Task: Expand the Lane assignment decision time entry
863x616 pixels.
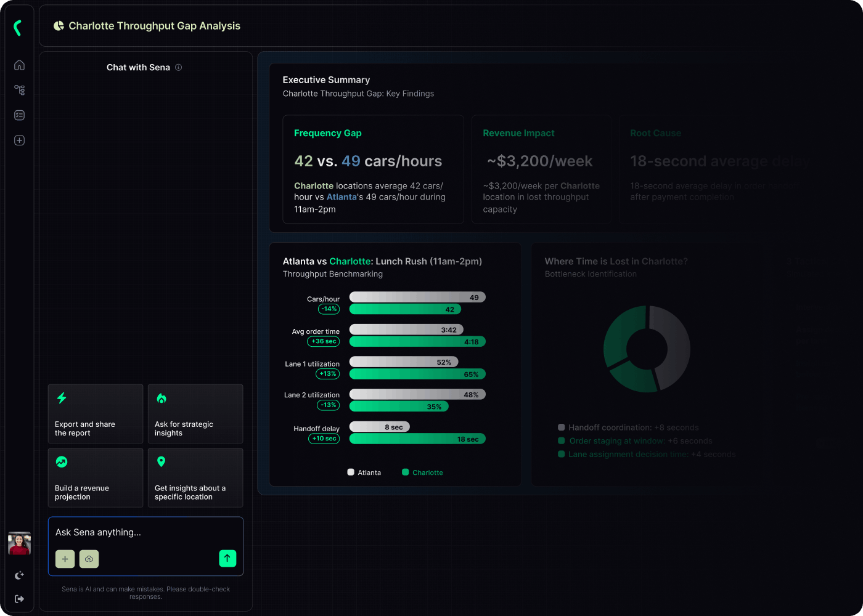Action: click(643, 454)
